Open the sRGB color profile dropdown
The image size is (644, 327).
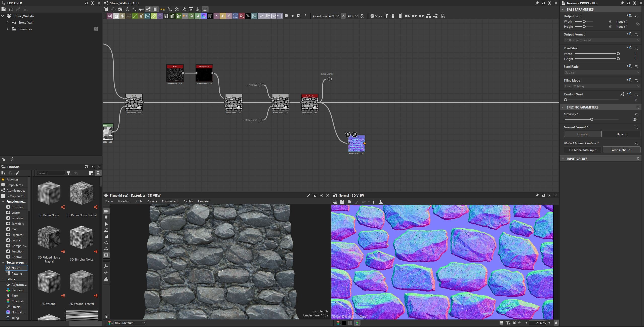129,323
